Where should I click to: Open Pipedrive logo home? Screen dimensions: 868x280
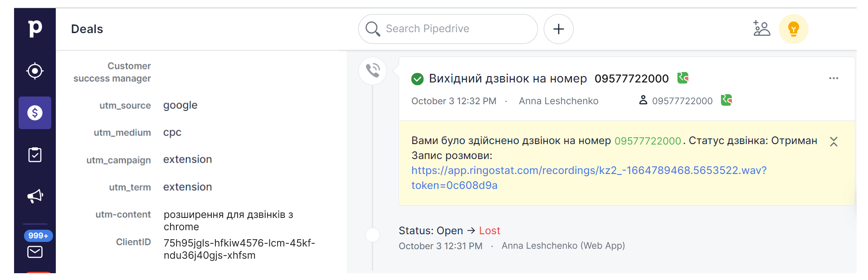tap(35, 29)
